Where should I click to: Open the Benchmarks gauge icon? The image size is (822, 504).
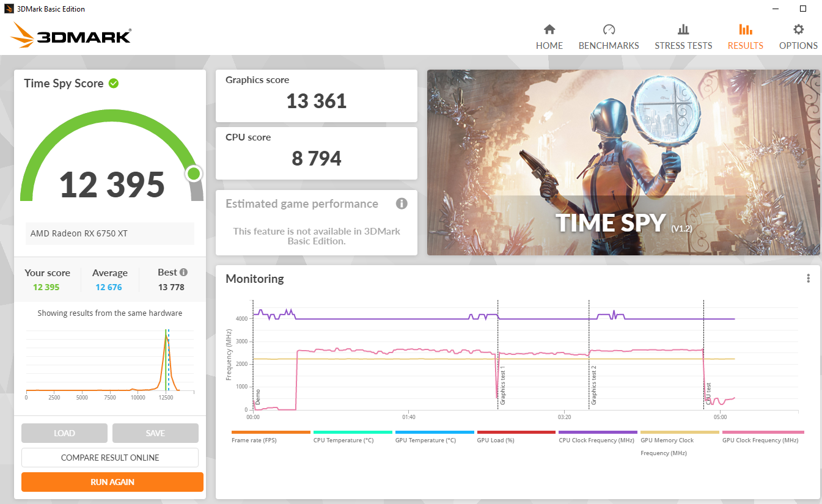(608, 30)
